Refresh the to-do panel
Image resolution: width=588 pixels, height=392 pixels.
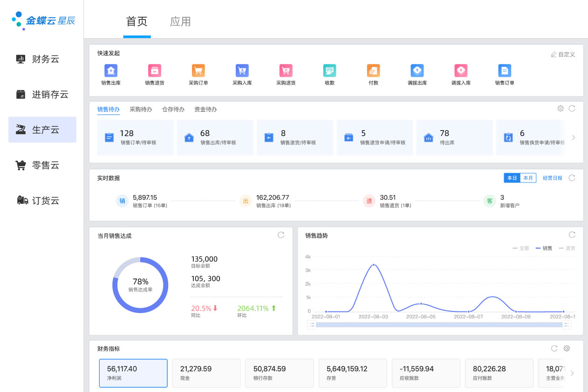[572, 108]
